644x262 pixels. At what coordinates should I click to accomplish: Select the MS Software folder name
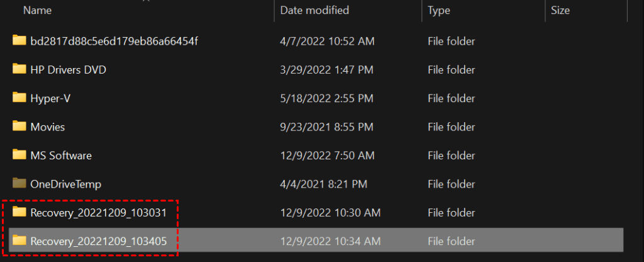click(61, 155)
